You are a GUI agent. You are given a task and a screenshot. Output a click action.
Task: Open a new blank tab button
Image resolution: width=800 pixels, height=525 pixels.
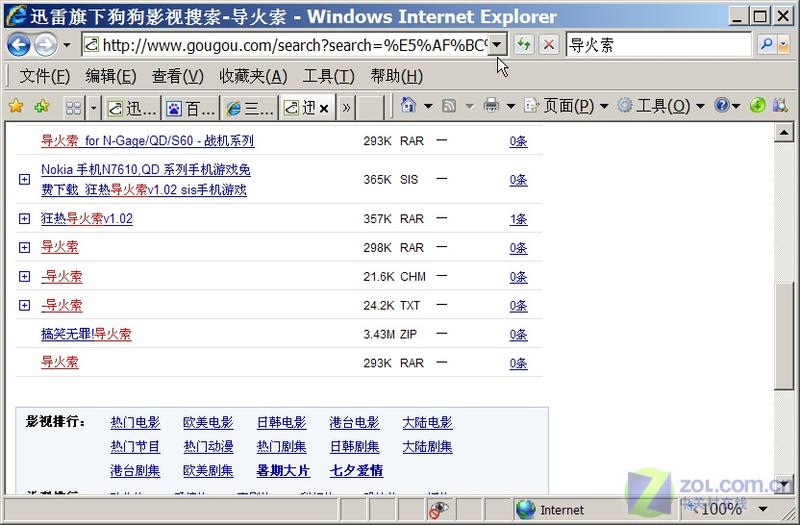click(x=370, y=108)
